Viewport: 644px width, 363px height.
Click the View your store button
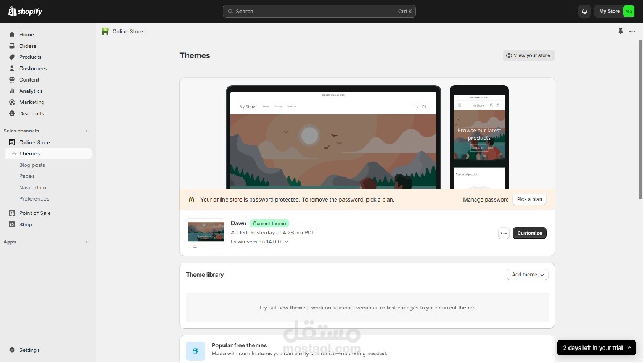tap(529, 56)
